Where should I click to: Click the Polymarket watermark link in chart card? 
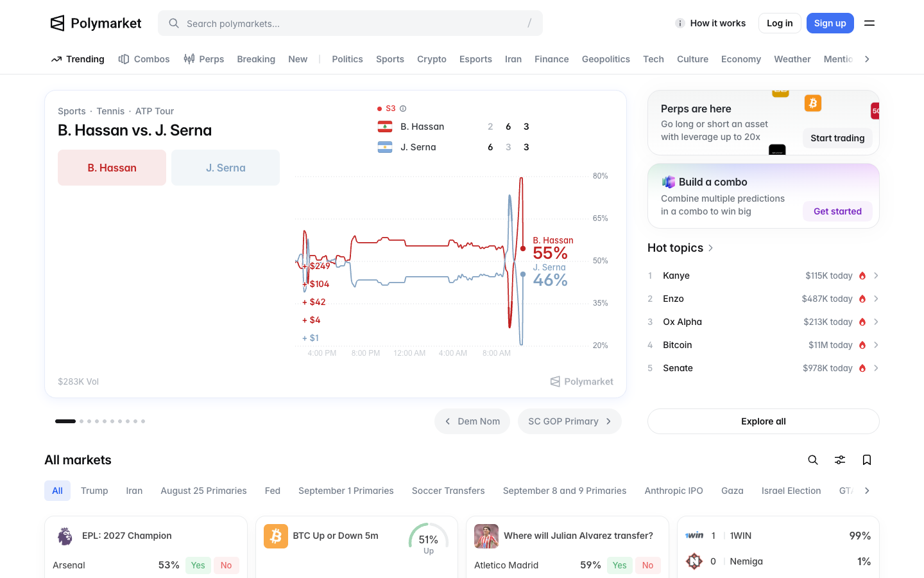click(x=582, y=381)
